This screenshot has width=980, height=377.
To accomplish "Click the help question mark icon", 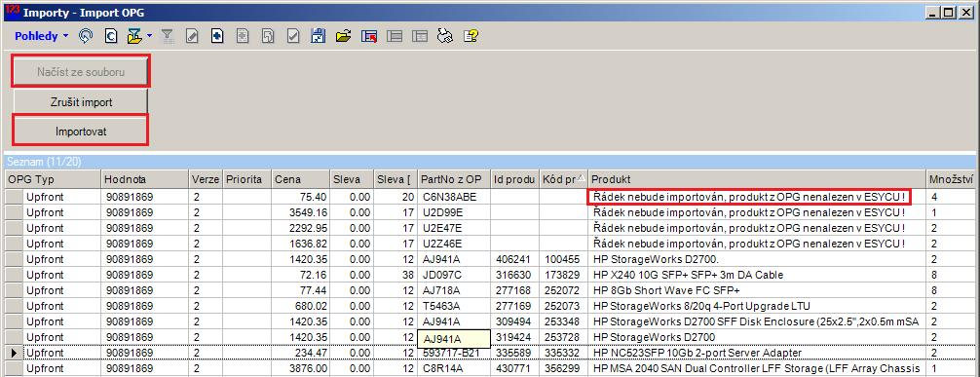I will 470,36.
